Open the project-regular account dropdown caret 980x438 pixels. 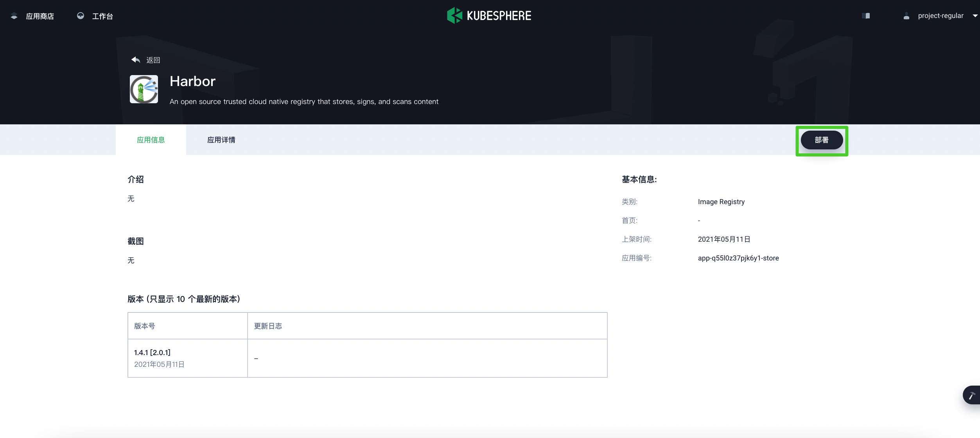coord(974,16)
